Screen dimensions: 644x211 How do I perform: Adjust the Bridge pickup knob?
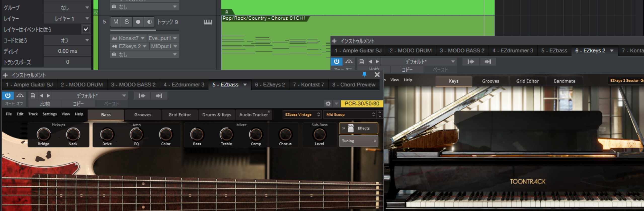tap(44, 134)
